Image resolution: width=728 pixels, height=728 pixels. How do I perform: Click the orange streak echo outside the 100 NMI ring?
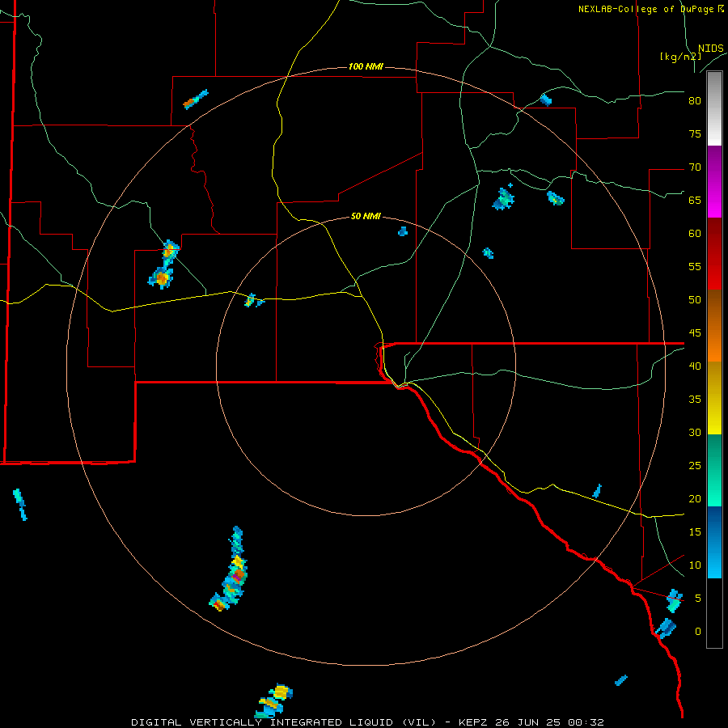click(195, 99)
